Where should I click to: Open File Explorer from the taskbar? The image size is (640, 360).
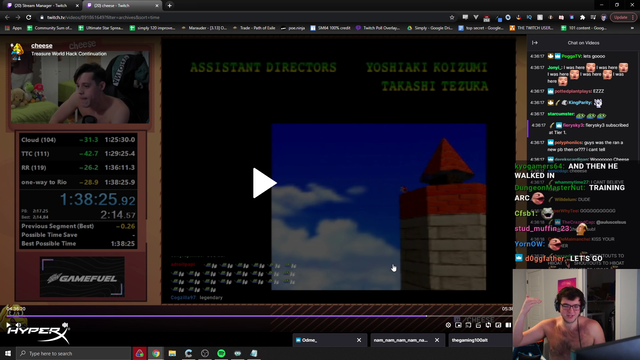click(172, 353)
